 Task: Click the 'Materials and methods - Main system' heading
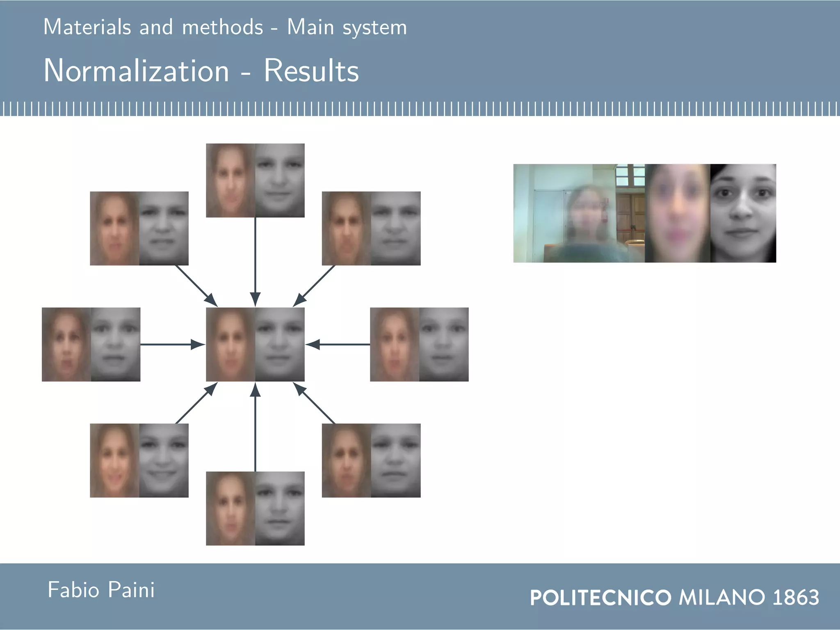[225, 27]
